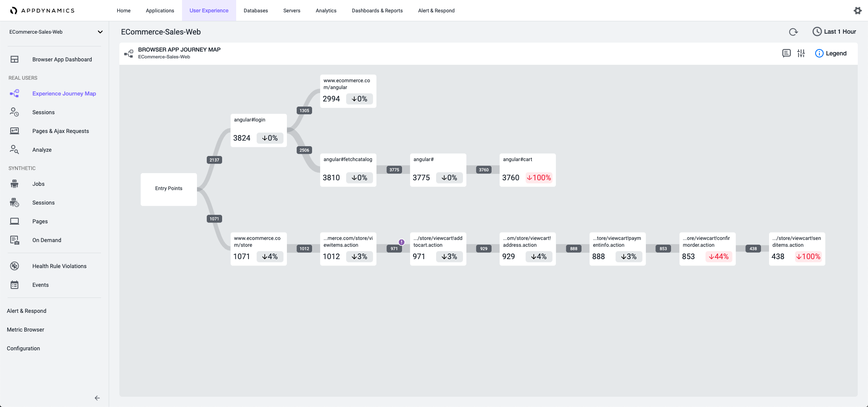The width and height of the screenshot is (868, 407).
Task: Click the Browser App Dashboard icon
Action: click(14, 59)
